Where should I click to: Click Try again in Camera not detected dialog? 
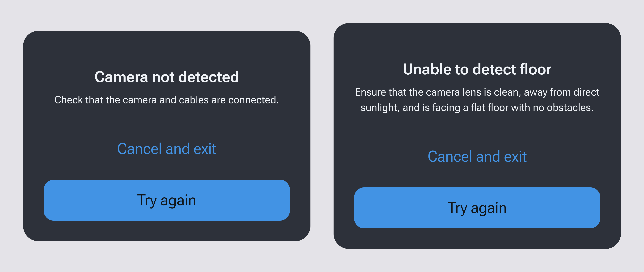166,200
